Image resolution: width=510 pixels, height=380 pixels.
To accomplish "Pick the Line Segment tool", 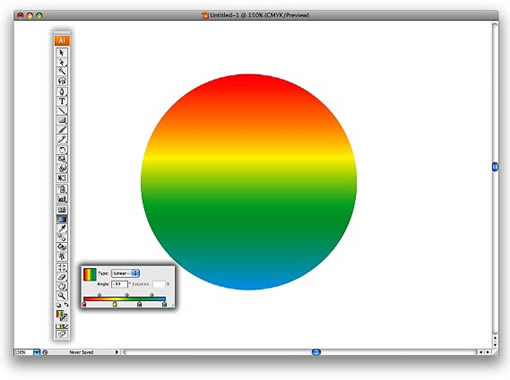I will [62, 111].
